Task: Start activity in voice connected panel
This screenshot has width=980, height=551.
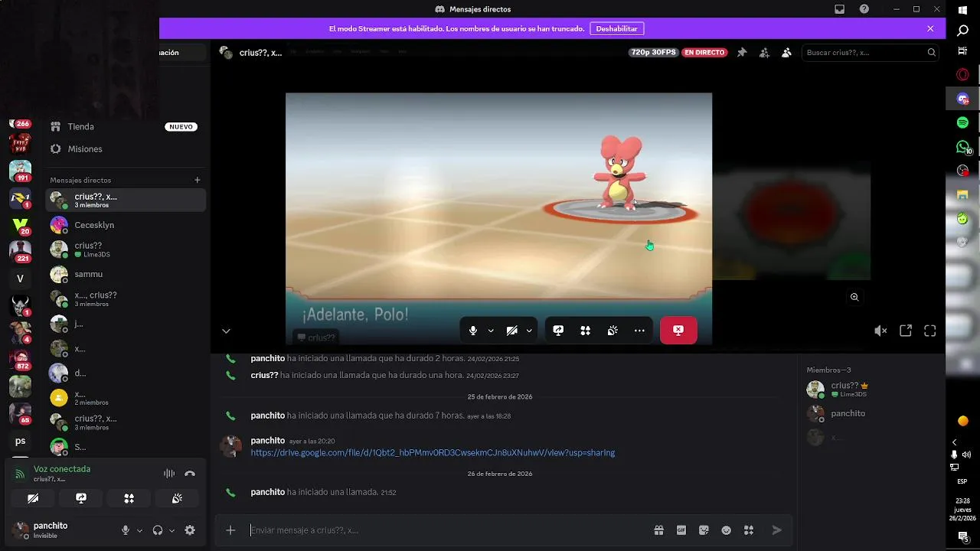Action: pos(129,498)
